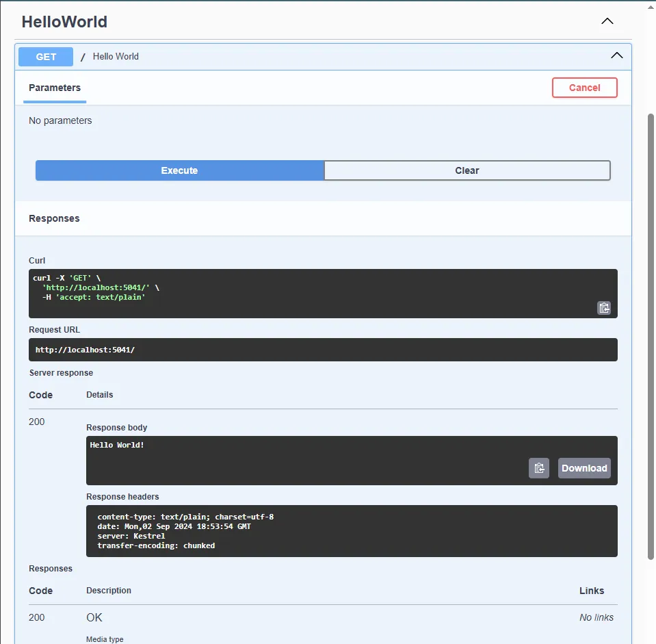Click the vertical page scrollbar thumb
This screenshot has height=644, width=656.
pos(651,336)
